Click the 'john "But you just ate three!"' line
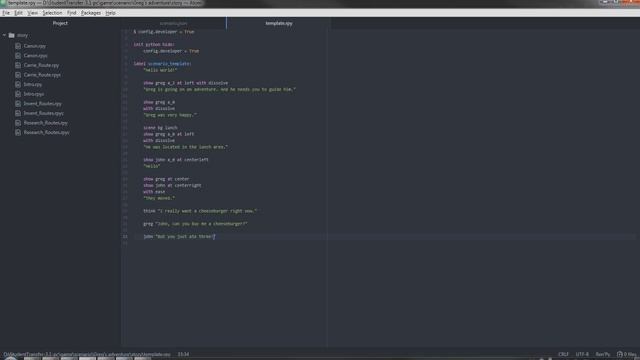This screenshot has height=360, width=640. point(179,237)
